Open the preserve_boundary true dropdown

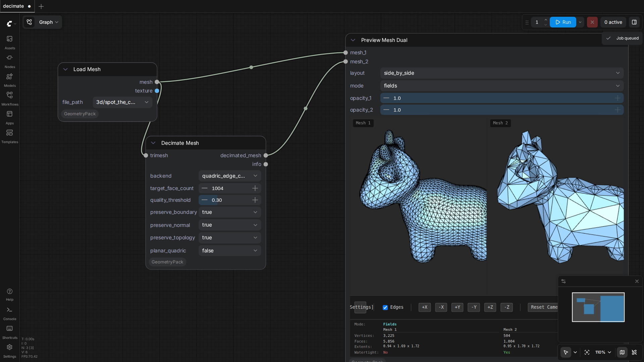pyautogui.click(x=230, y=212)
